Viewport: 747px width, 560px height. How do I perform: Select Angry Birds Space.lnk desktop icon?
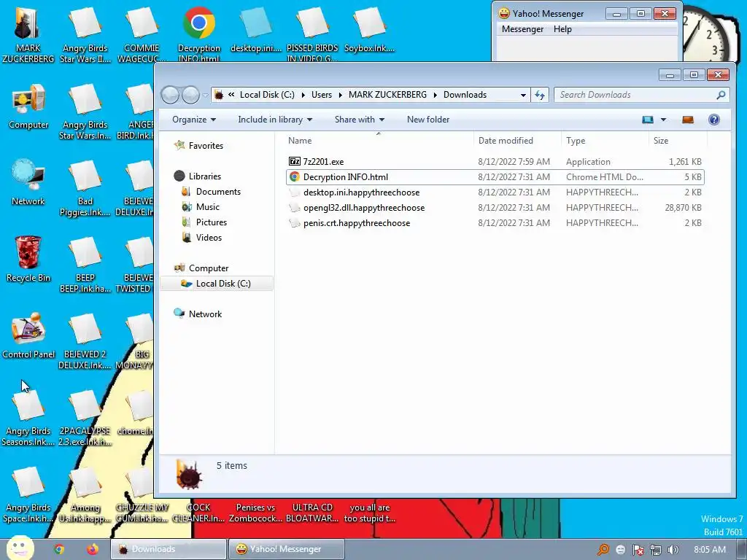point(28,494)
